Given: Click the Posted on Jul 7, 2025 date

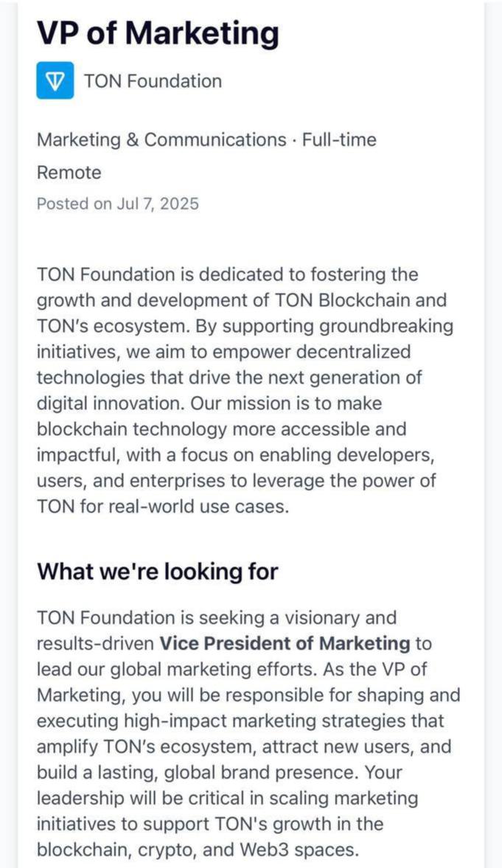Looking at the screenshot, I should pyautogui.click(x=118, y=204).
